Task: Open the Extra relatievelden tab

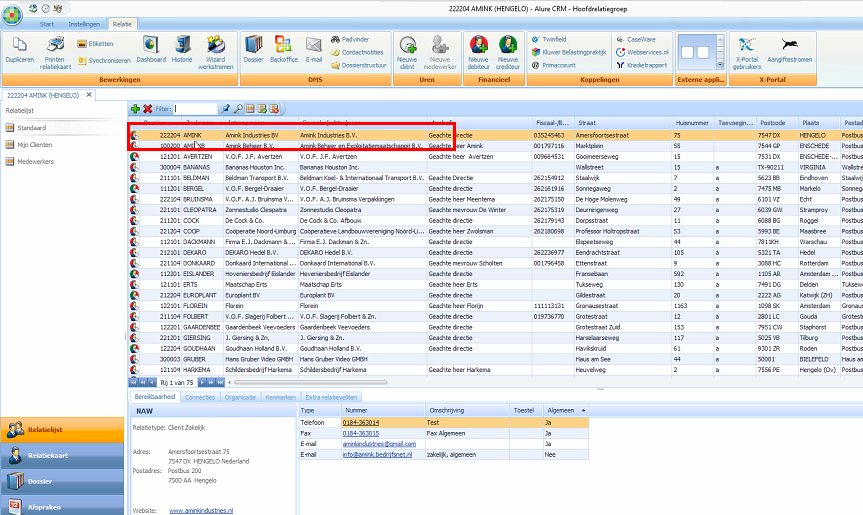Action: [x=331, y=397]
